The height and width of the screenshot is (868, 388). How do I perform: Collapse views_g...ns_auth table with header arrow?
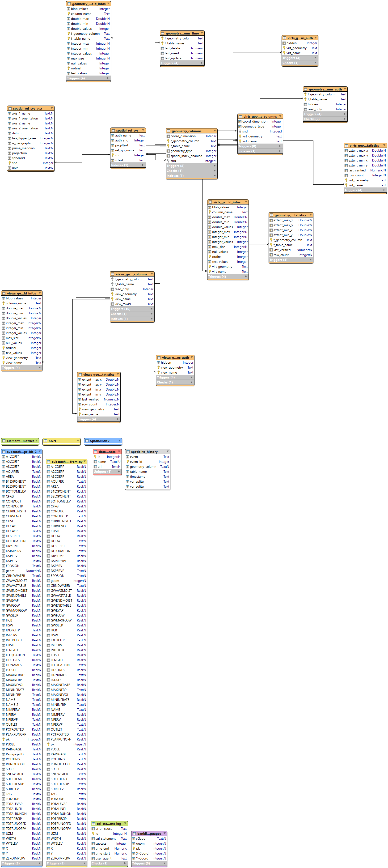tap(192, 357)
